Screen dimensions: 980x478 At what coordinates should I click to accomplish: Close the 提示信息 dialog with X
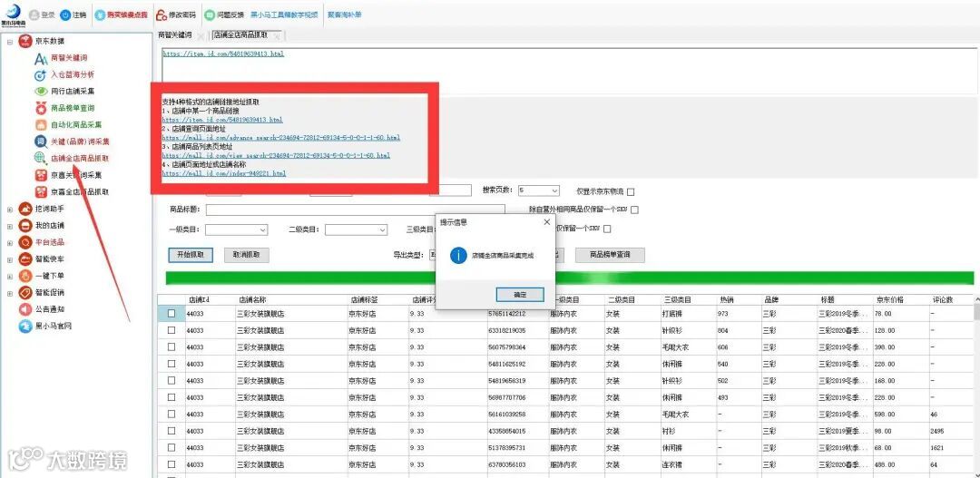(x=547, y=222)
